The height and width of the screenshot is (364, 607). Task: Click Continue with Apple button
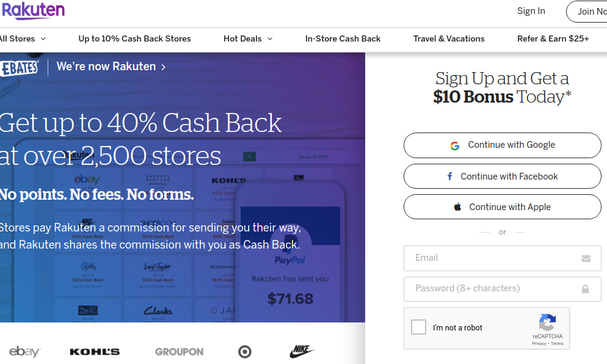pyautogui.click(x=503, y=207)
